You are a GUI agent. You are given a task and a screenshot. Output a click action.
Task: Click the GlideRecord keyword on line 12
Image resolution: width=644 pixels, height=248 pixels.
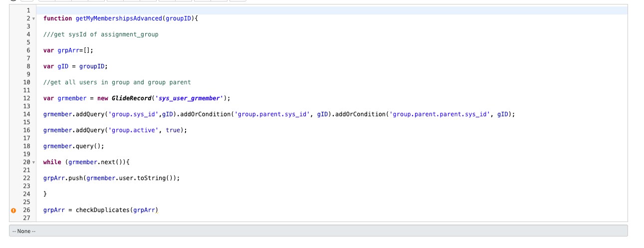(132, 98)
